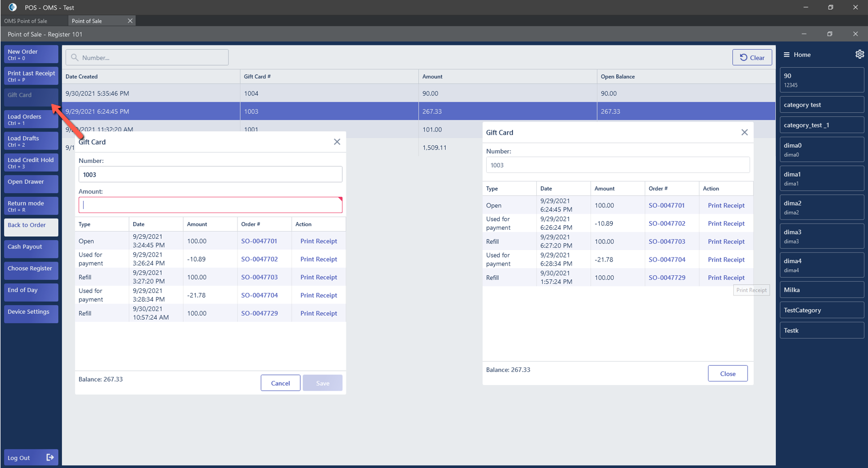Print Receipt for SO-0047729 in right dialog
Screen dimensions: 868x468
[x=726, y=278]
